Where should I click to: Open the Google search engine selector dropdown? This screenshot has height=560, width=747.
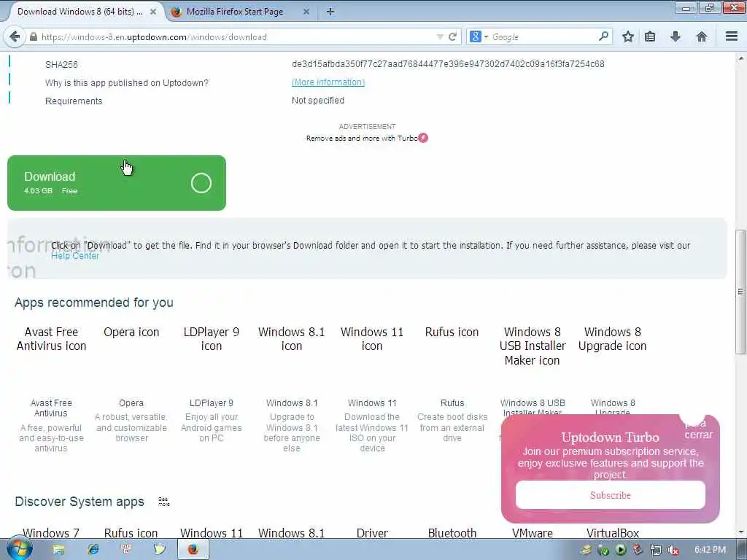479,36
